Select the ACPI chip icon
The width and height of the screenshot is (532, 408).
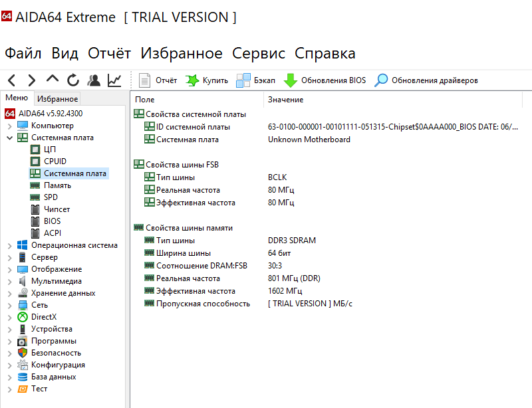coord(35,233)
